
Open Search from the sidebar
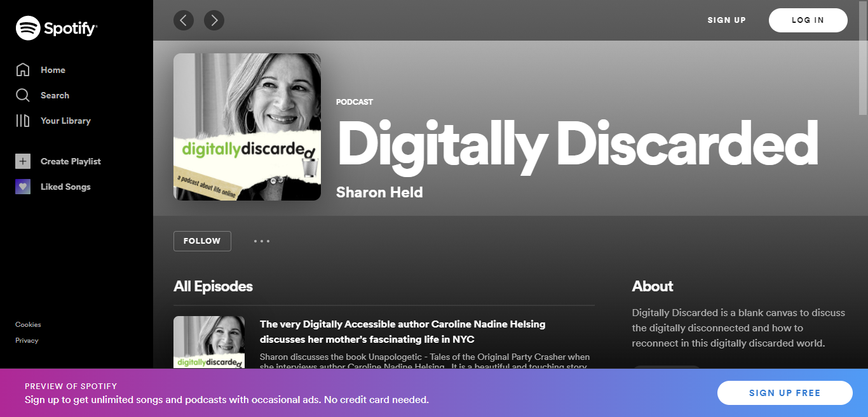pos(55,95)
